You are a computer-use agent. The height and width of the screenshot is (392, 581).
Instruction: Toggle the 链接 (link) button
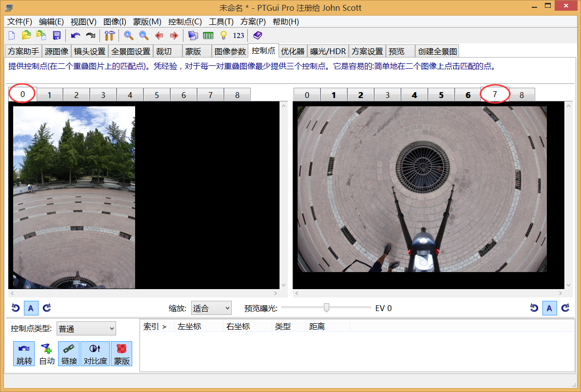(69, 354)
